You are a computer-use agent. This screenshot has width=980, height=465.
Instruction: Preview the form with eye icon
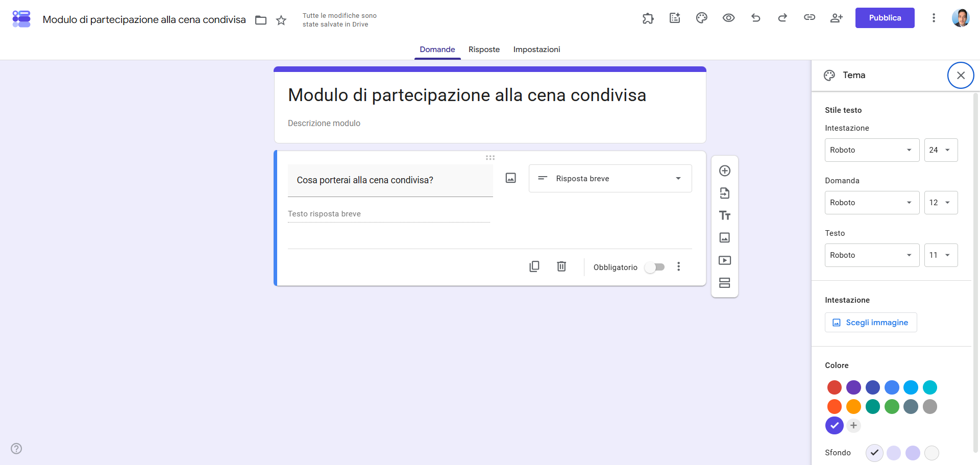click(x=728, y=18)
